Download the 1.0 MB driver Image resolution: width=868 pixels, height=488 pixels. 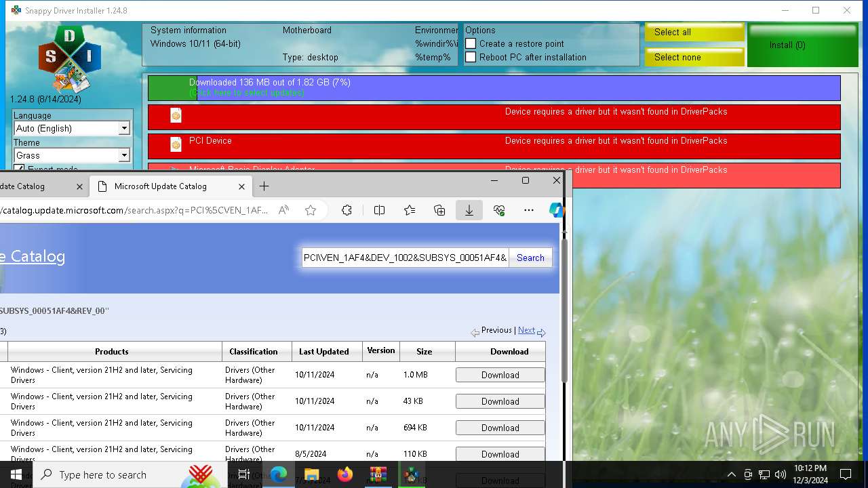tap(500, 375)
